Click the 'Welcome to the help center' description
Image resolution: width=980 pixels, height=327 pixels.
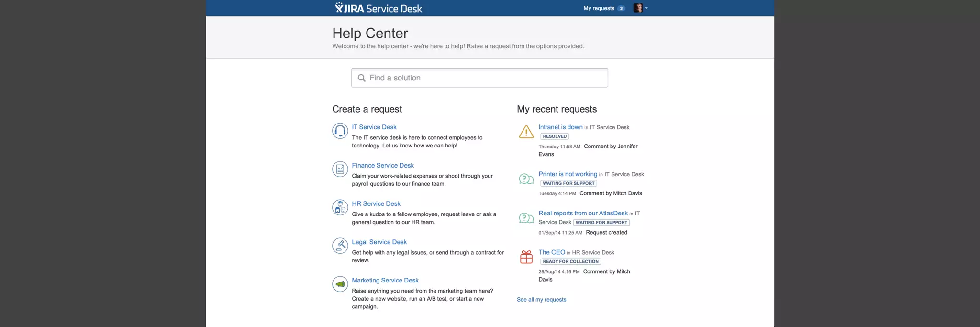(x=458, y=46)
